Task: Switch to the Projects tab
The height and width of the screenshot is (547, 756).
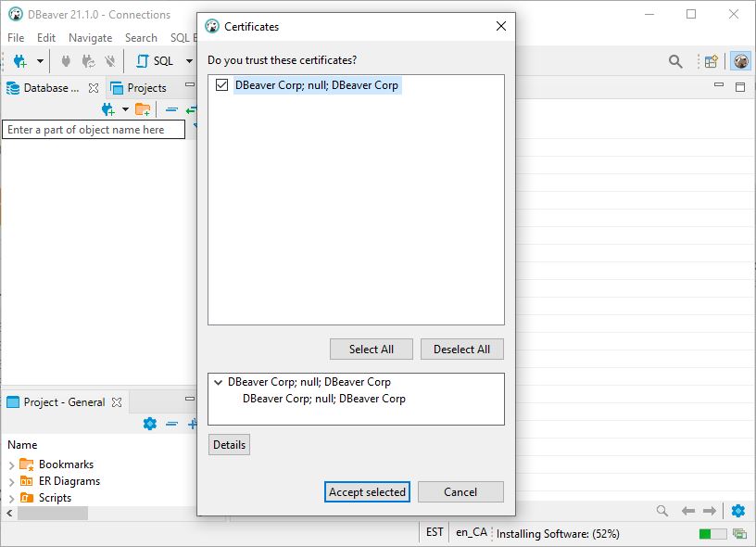Action: pos(139,88)
